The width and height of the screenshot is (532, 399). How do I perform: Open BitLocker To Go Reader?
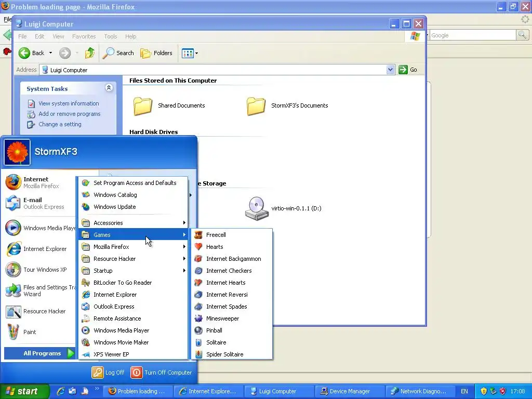pyautogui.click(x=134, y=283)
